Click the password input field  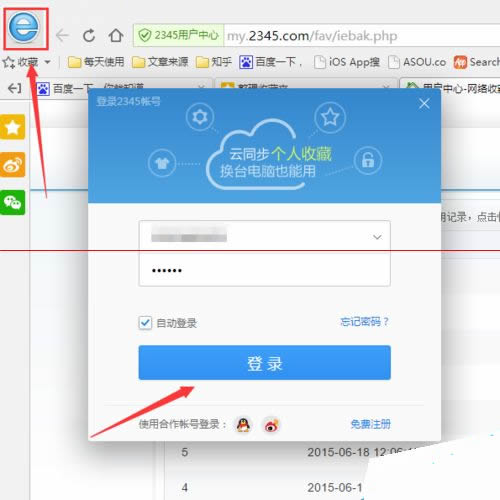pos(265,269)
